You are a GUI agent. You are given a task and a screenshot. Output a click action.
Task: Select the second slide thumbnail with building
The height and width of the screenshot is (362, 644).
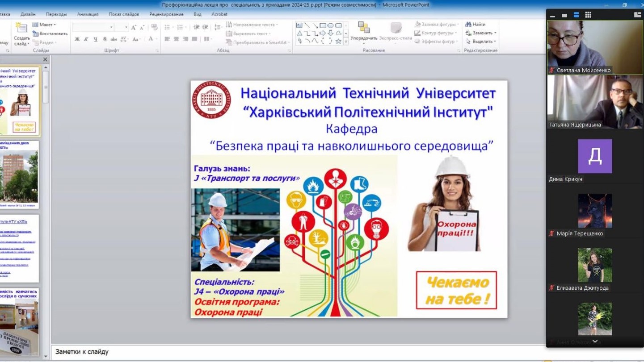(x=19, y=175)
